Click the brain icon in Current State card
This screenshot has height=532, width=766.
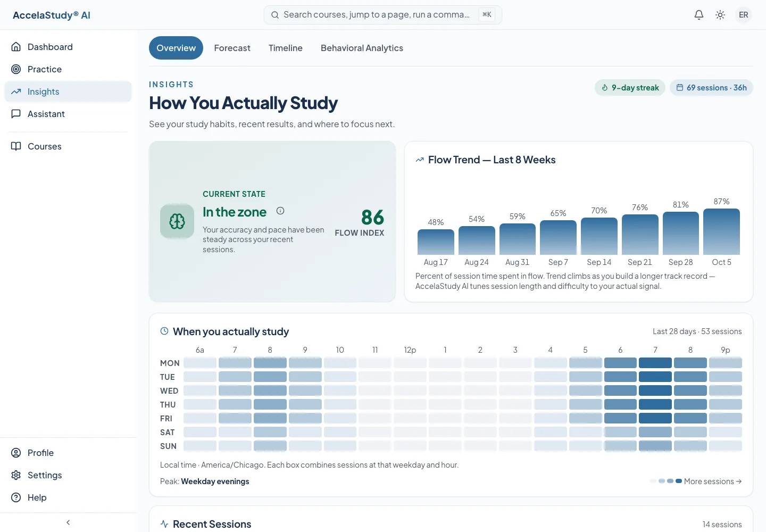click(177, 221)
